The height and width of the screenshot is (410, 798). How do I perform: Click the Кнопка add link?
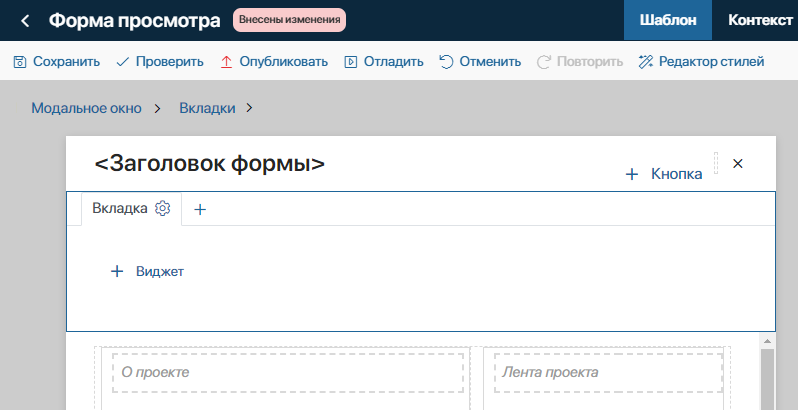coord(676,174)
